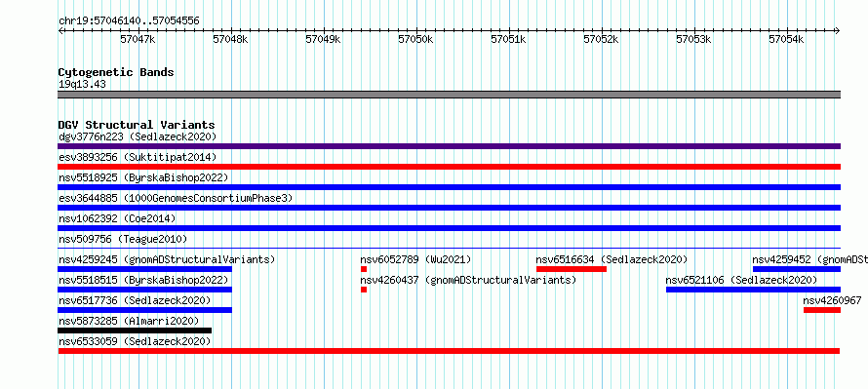Open variant esv3893256 (Suktitipat2014) label

[138, 157]
